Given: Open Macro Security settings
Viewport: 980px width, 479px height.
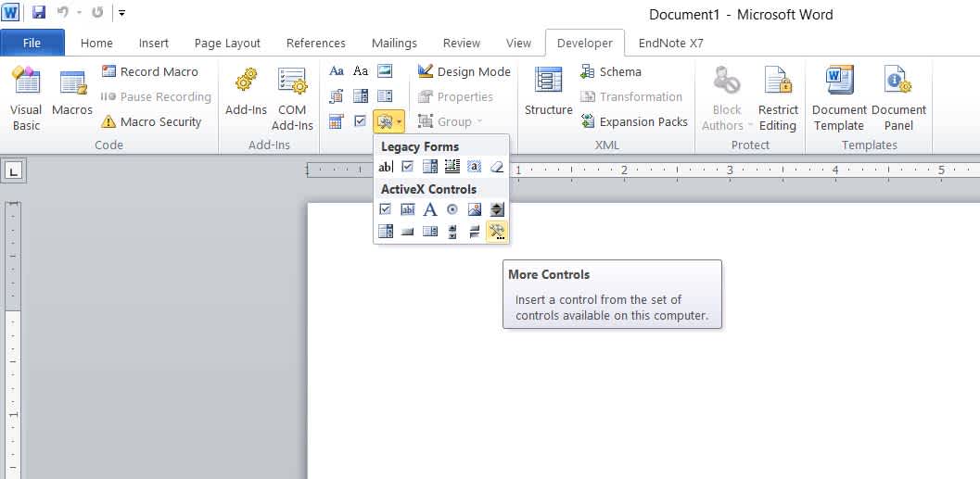Looking at the screenshot, I should pyautogui.click(x=151, y=121).
